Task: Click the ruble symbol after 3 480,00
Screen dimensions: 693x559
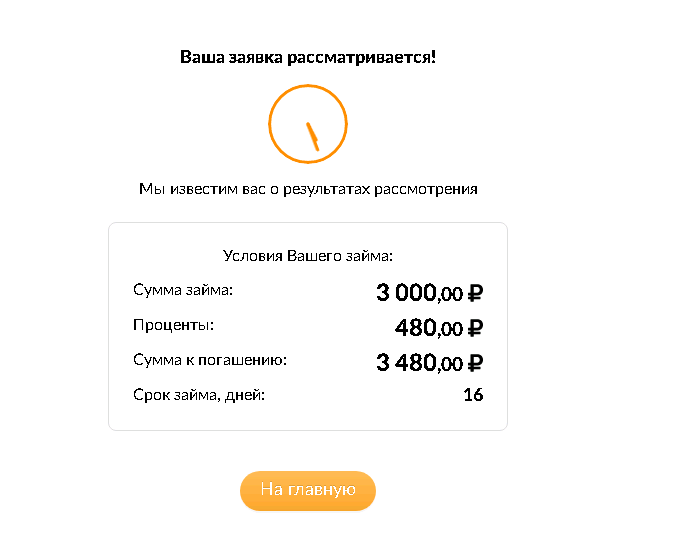Action: coord(476,363)
